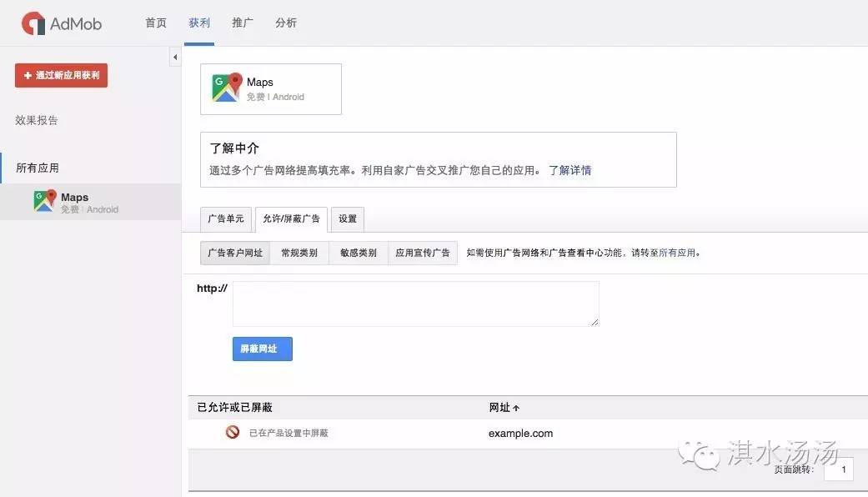This screenshot has width=868, height=497.
Task: Collapse the sidebar with the arrow
Action: [175, 57]
